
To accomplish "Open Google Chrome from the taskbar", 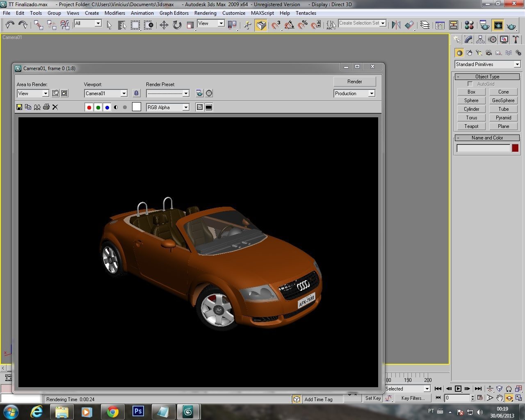I will pyautogui.click(x=112, y=411).
